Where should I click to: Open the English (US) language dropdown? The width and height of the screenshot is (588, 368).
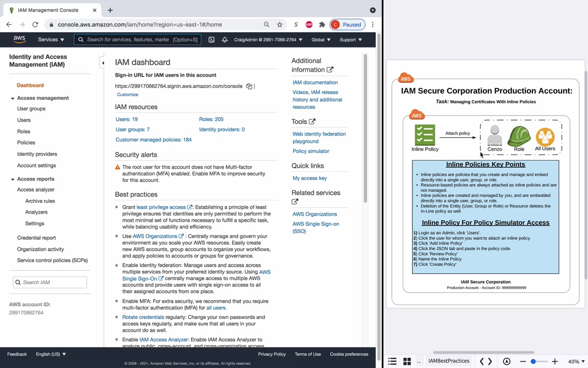[51, 354]
